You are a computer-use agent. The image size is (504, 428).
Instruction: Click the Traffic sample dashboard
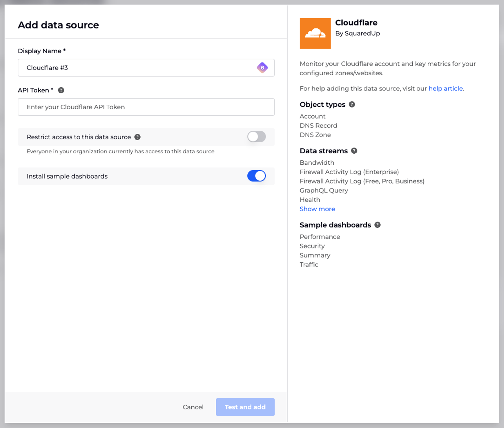point(309,264)
